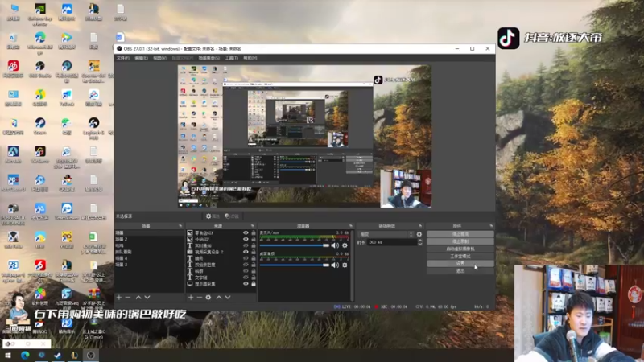Move source up in the 来源 list
Screen dimensions: 644x362
(x=219, y=297)
